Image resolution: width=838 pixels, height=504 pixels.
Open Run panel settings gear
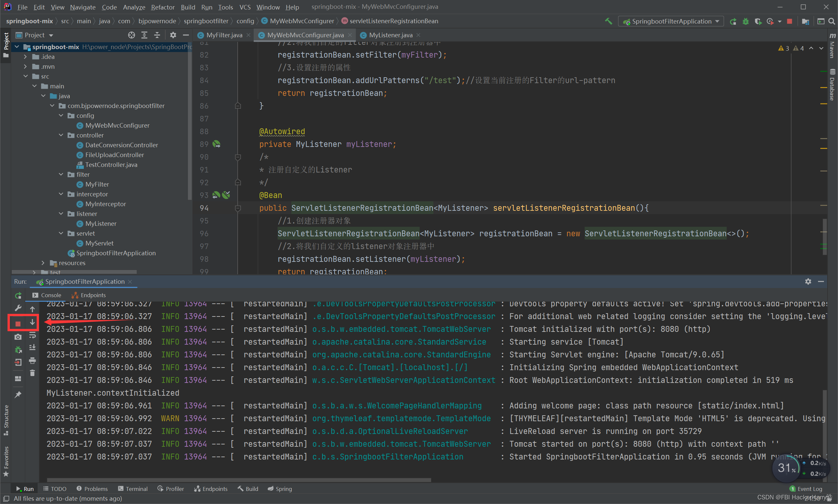pos(808,281)
